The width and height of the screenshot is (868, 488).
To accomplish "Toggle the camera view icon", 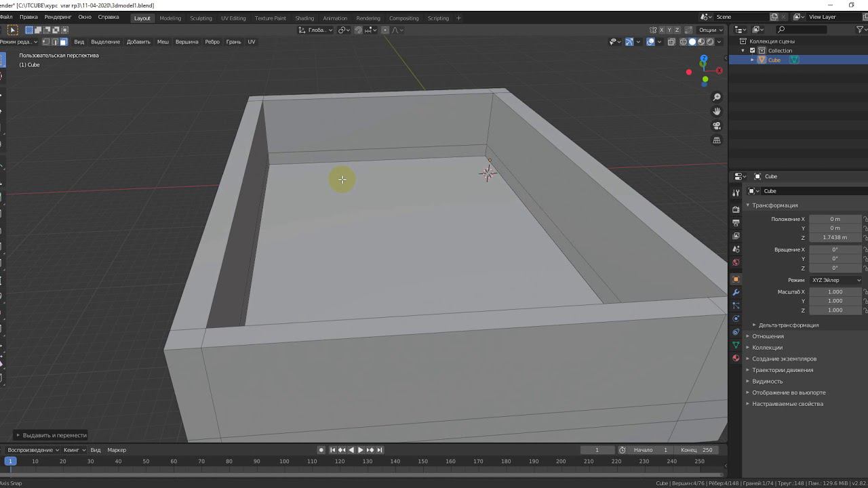I will pyautogui.click(x=717, y=126).
